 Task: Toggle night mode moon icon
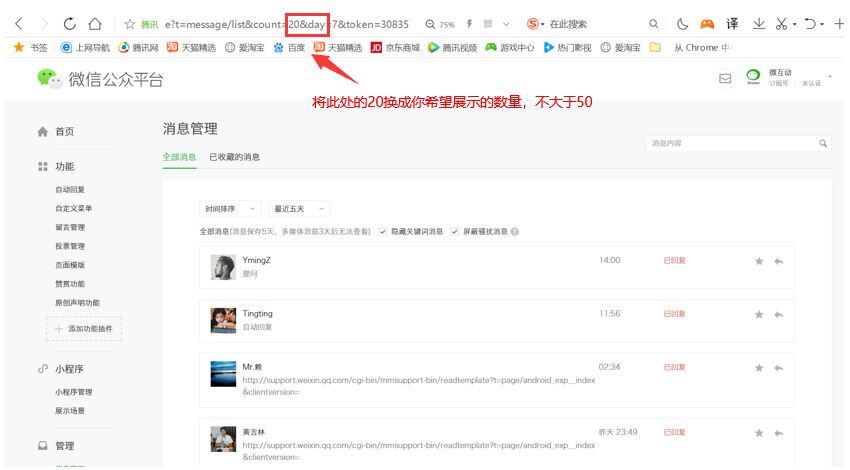[682, 24]
